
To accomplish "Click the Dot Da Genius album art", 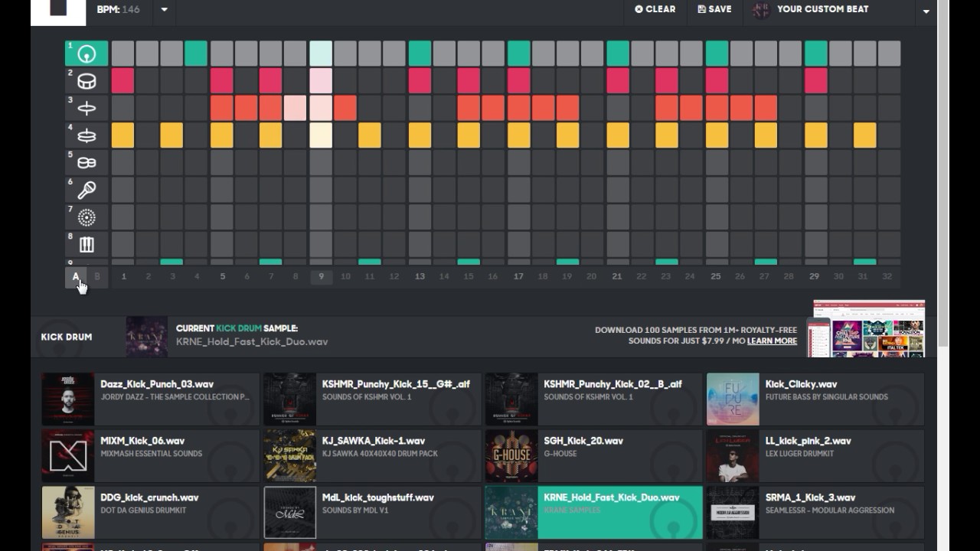I will tap(68, 512).
